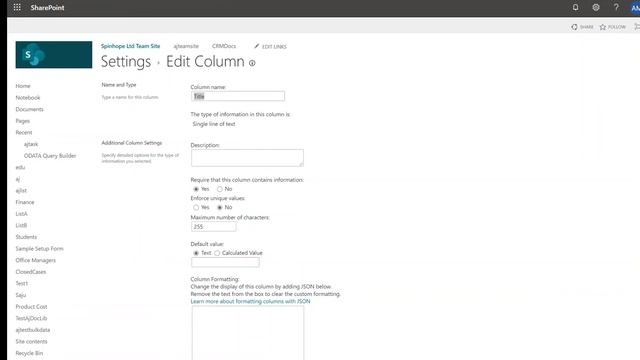Click the Share icon in top bar

coord(575,27)
